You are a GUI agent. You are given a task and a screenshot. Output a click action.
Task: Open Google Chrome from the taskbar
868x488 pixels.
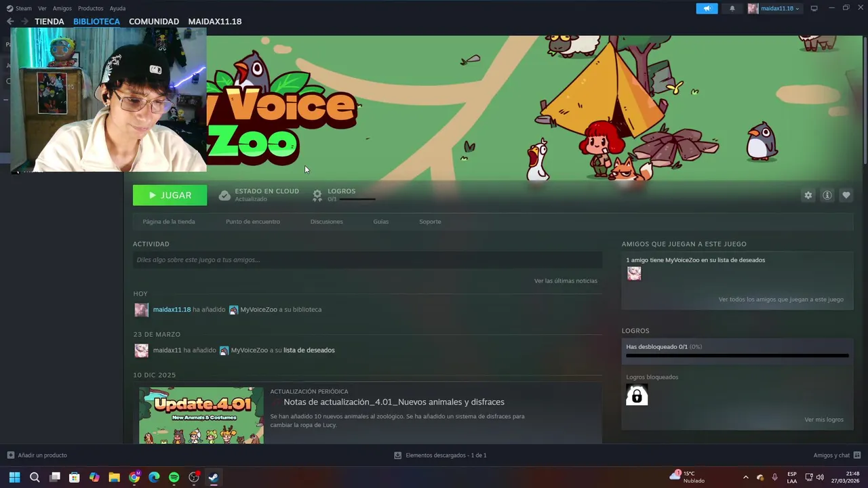coord(134,477)
